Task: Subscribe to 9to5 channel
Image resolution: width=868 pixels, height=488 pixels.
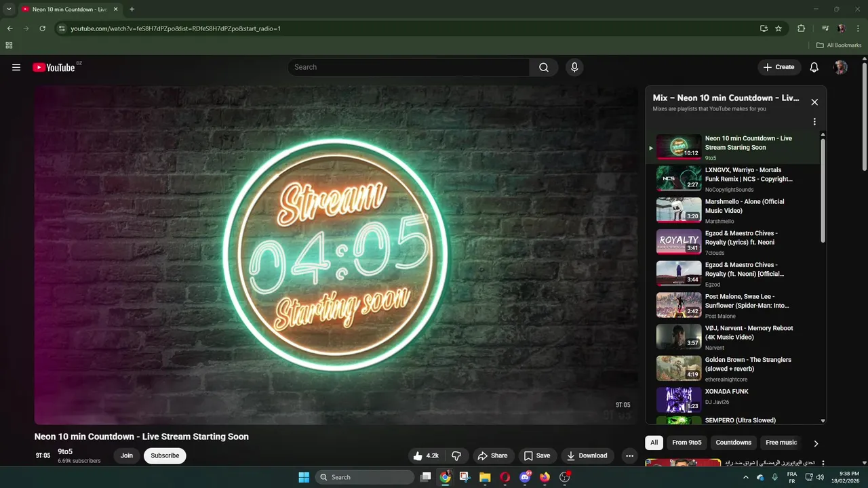Action: [165, 455]
